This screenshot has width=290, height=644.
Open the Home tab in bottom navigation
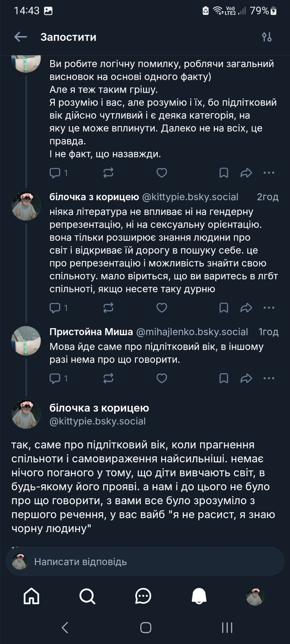coord(32,596)
